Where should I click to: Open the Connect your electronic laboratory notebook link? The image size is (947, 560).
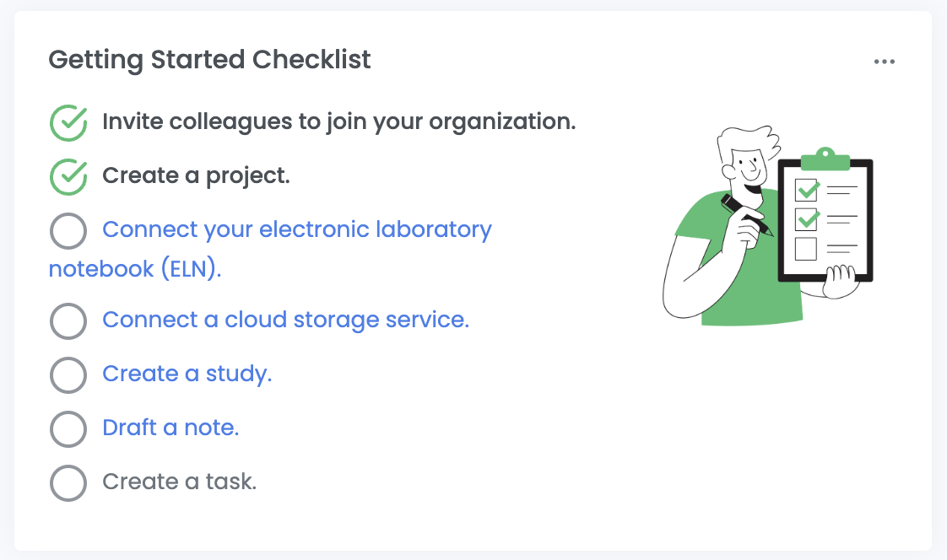pos(296,229)
